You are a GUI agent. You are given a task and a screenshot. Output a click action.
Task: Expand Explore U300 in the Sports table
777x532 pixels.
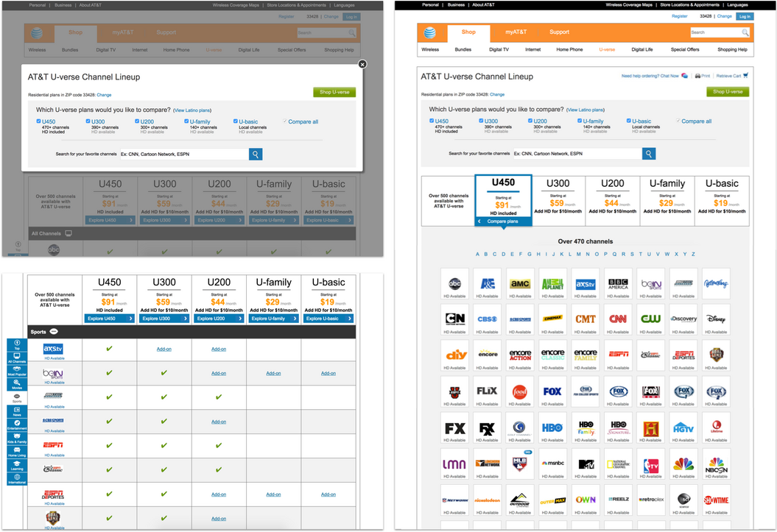click(x=164, y=319)
